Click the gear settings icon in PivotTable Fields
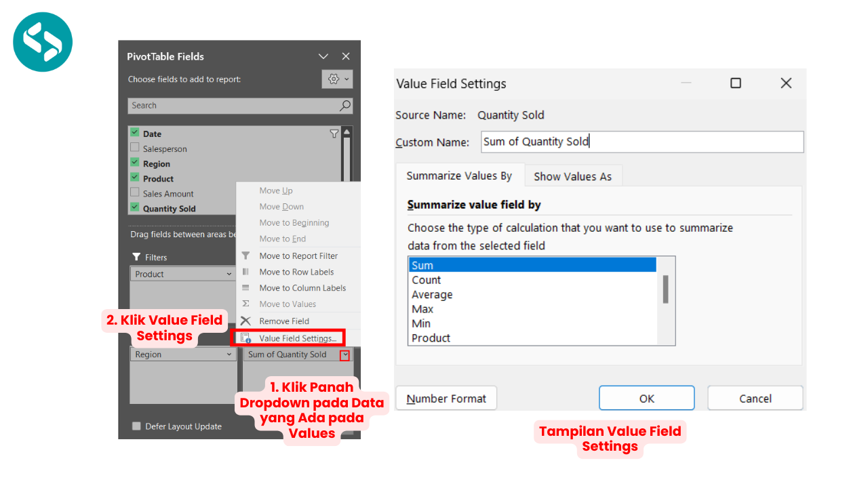The width and height of the screenshot is (868, 488). (x=334, y=79)
